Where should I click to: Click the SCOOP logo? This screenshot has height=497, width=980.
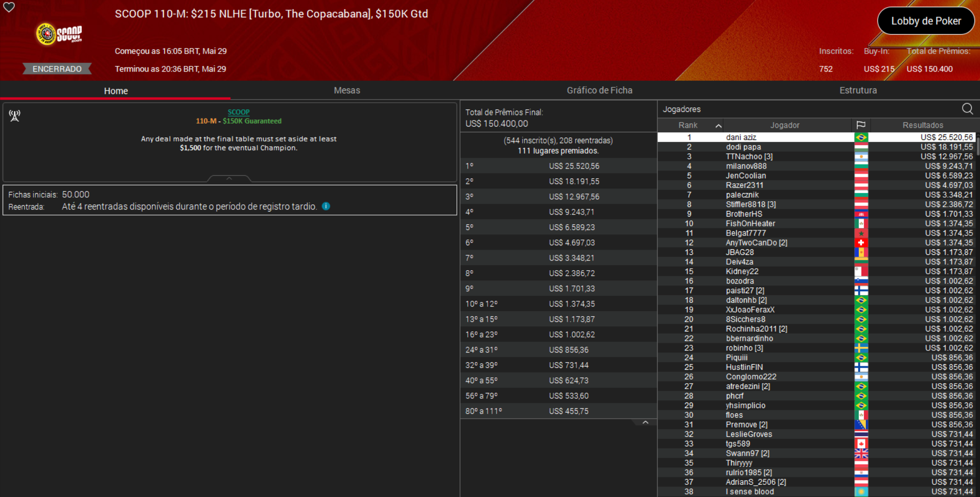59,34
